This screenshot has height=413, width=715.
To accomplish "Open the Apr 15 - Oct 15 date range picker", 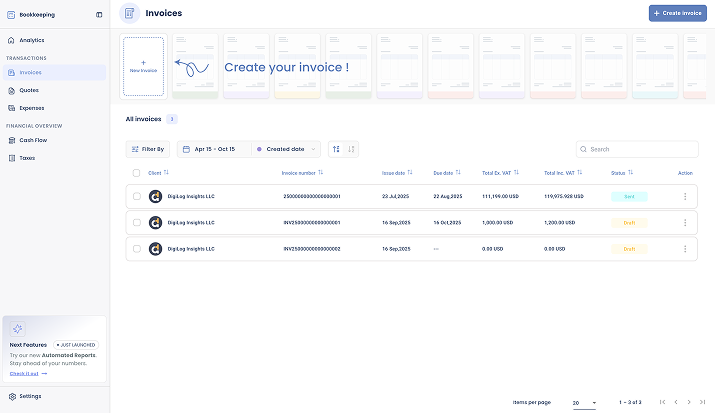I will pos(214,149).
